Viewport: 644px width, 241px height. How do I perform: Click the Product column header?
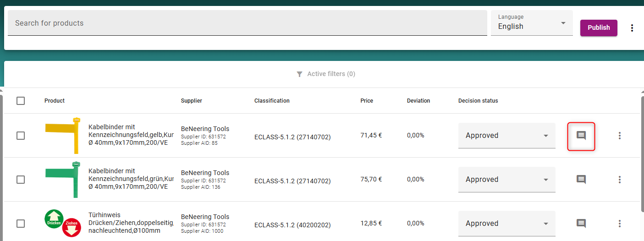(x=55, y=101)
